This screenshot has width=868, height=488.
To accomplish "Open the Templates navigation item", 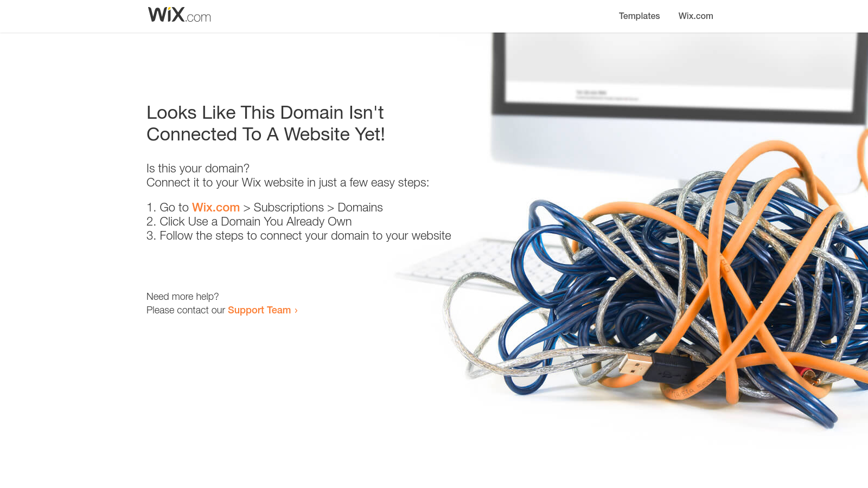I will (639, 16).
